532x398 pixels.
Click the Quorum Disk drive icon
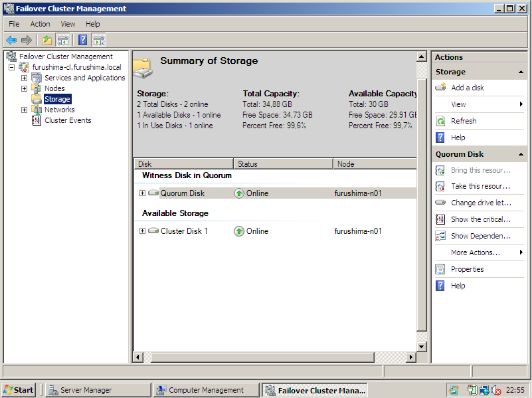pos(153,193)
